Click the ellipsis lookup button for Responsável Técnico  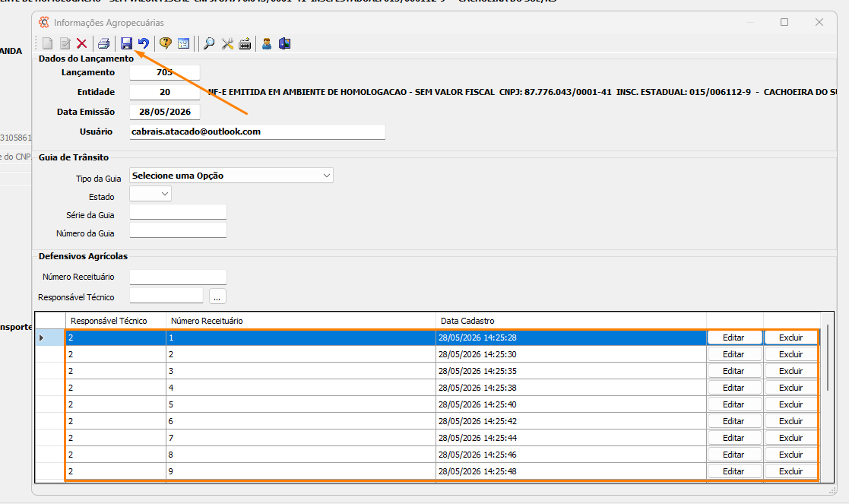217,296
